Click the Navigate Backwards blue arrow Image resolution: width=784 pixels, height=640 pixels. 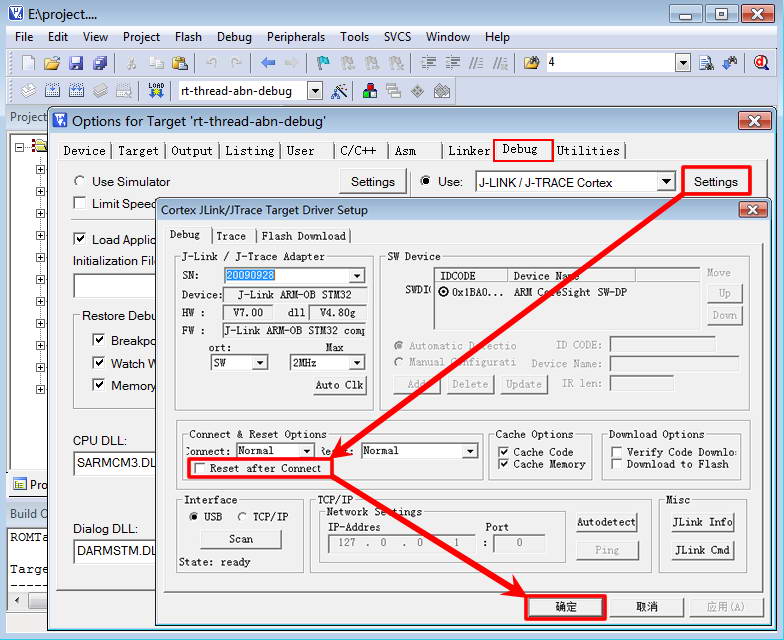pyautogui.click(x=268, y=63)
